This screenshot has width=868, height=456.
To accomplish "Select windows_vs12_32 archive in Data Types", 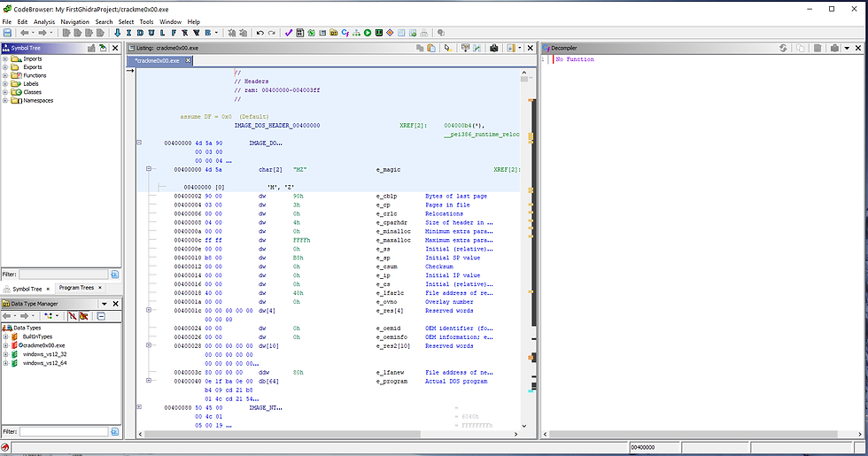I will click(x=44, y=354).
